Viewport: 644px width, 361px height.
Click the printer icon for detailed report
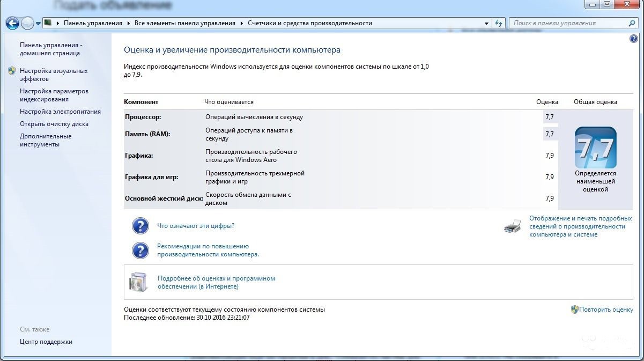click(513, 226)
